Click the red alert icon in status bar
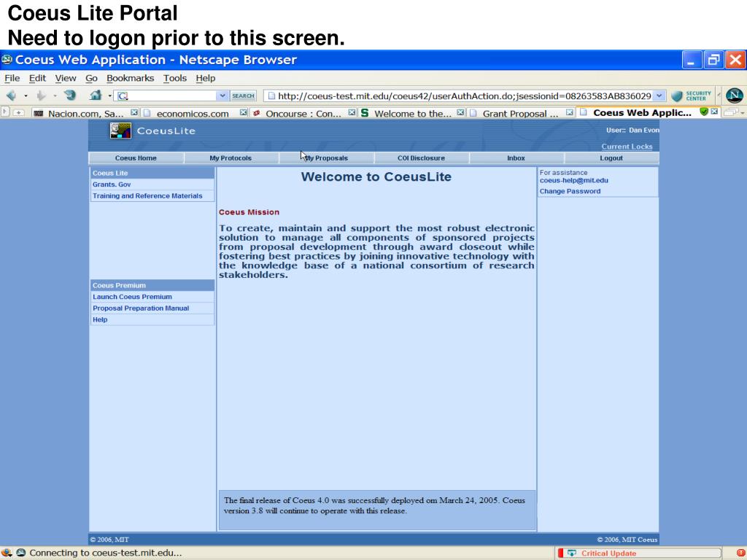 point(740,553)
